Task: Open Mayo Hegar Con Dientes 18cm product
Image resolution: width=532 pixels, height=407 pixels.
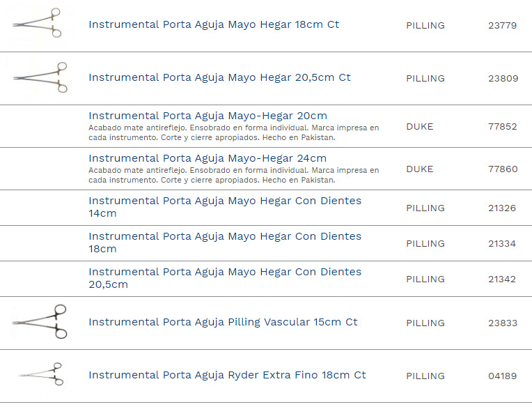Action: tap(225, 243)
